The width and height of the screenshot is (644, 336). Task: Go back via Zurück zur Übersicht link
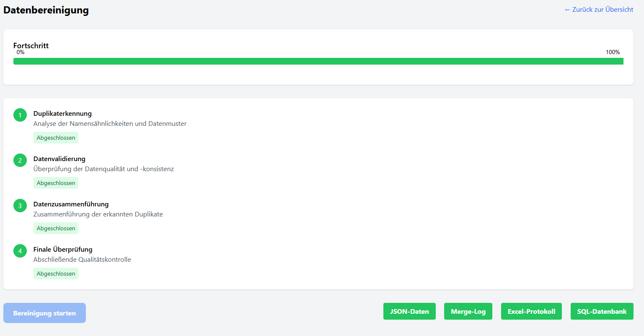click(x=598, y=9)
